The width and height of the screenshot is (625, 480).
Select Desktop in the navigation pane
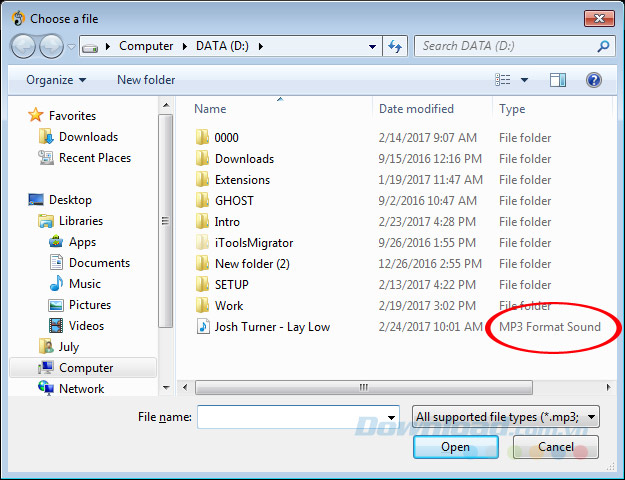coord(70,200)
